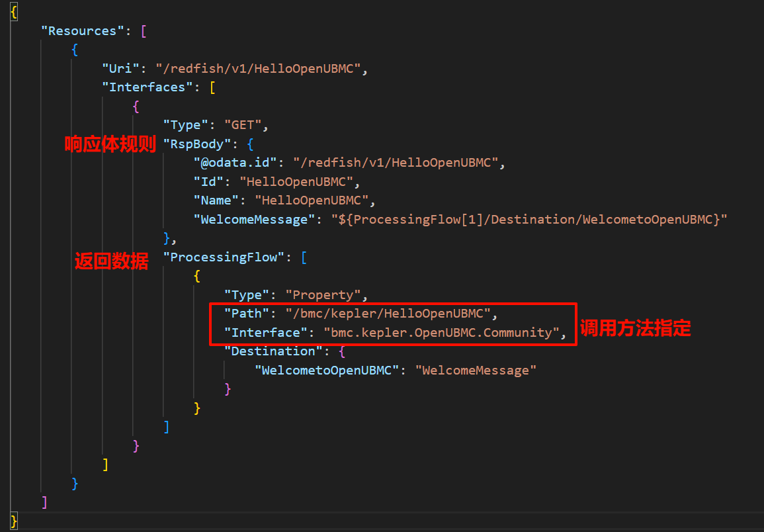This screenshot has width=764, height=532.
Task: Click the red 响应体规则 annotation label
Action: click(110, 144)
